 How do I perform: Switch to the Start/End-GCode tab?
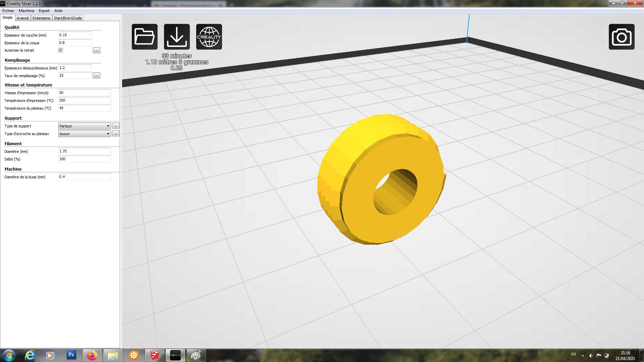click(x=68, y=18)
